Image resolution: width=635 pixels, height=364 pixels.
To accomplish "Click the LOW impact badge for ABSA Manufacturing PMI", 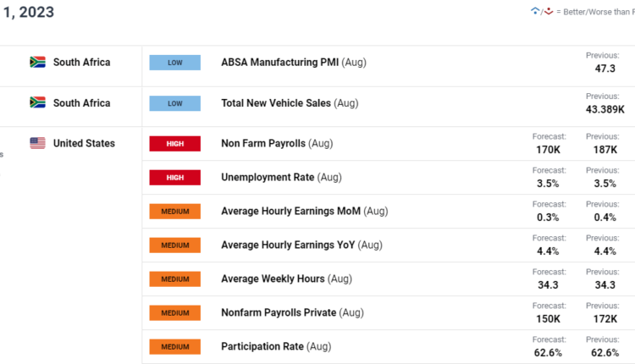I will [174, 63].
